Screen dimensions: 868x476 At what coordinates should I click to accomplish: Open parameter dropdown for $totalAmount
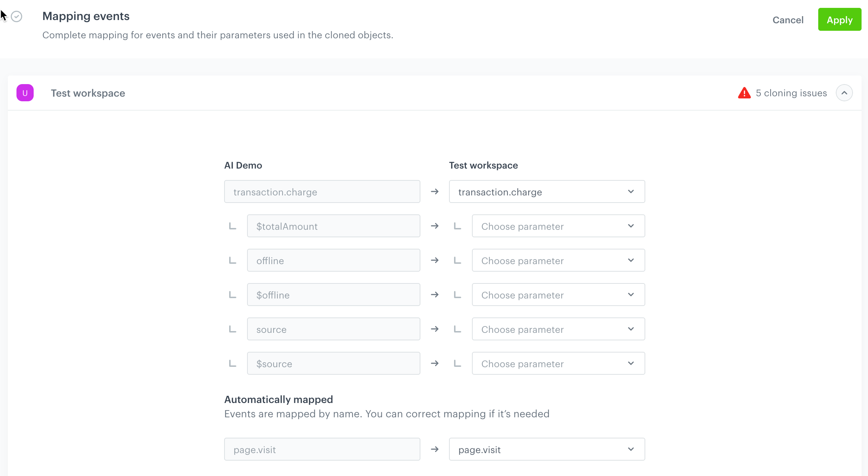558,226
